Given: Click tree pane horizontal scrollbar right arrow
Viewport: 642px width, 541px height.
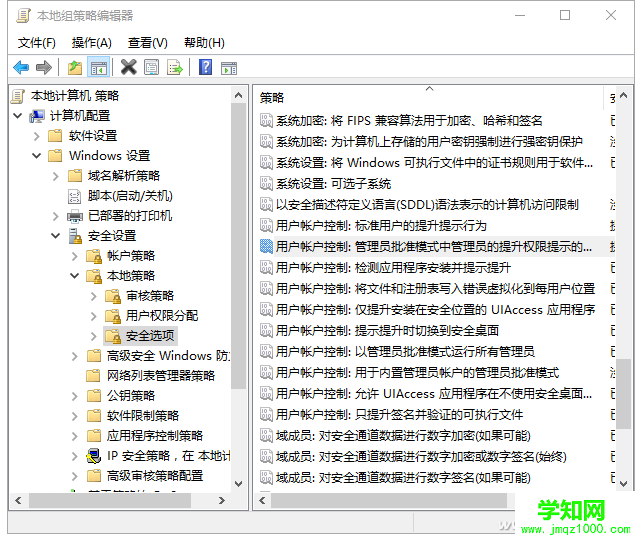Looking at the screenshot, I should click(x=222, y=500).
